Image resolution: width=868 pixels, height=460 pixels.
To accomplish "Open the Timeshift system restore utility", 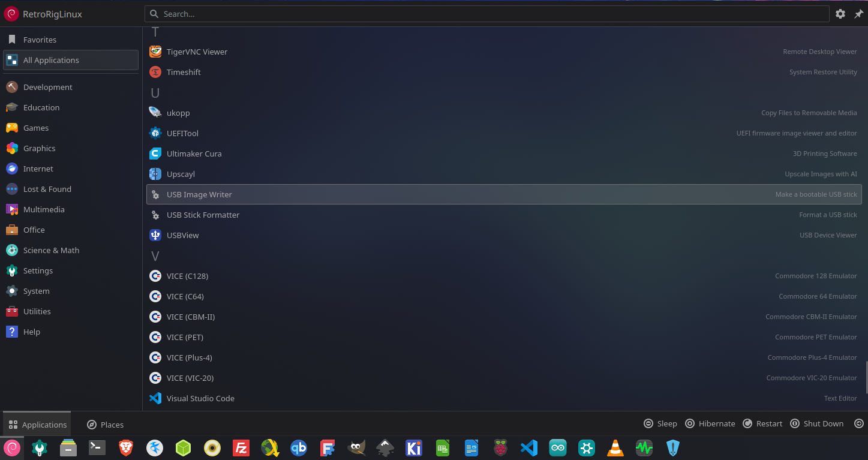I will (184, 72).
